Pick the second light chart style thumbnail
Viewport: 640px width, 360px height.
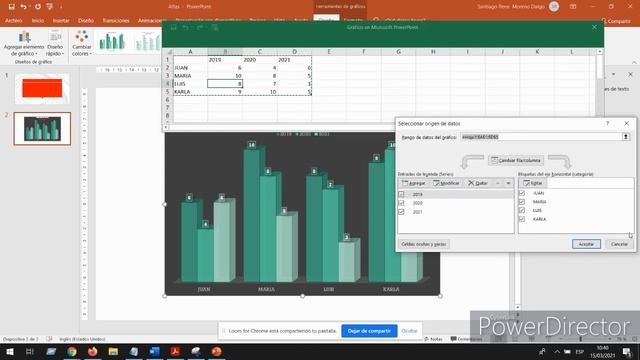148,42
